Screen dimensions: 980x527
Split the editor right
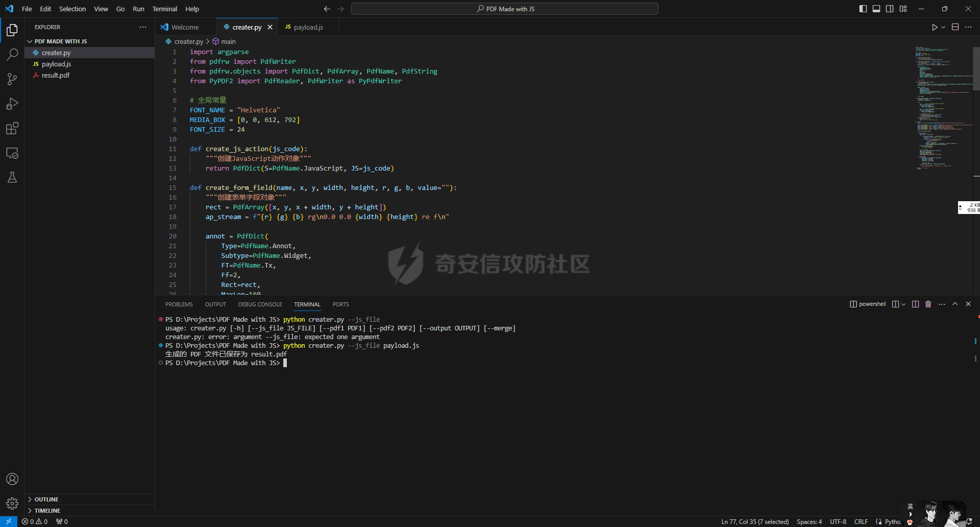point(955,27)
